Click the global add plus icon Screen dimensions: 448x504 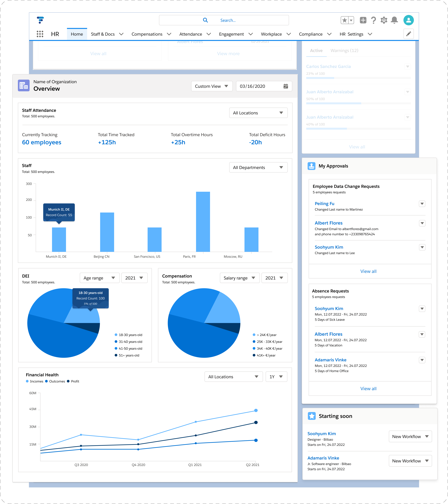pos(363,20)
